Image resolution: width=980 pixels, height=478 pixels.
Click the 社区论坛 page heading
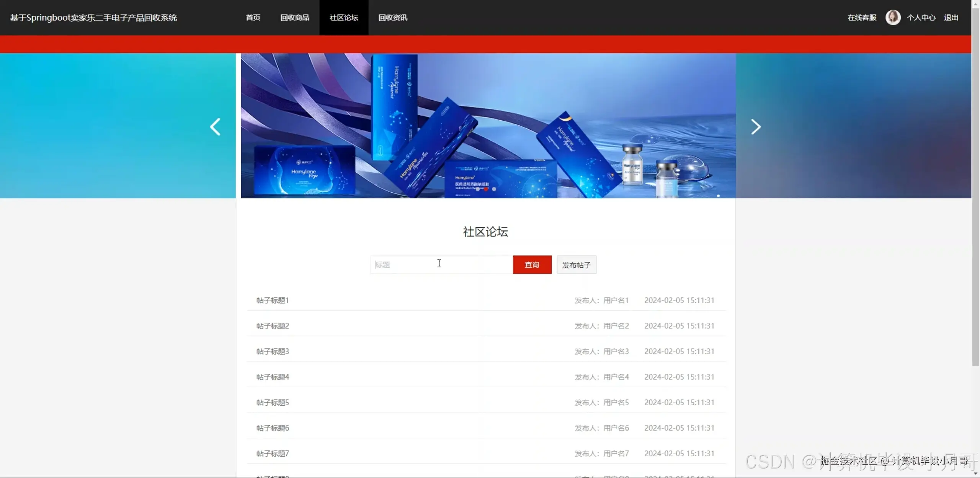[485, 232]
